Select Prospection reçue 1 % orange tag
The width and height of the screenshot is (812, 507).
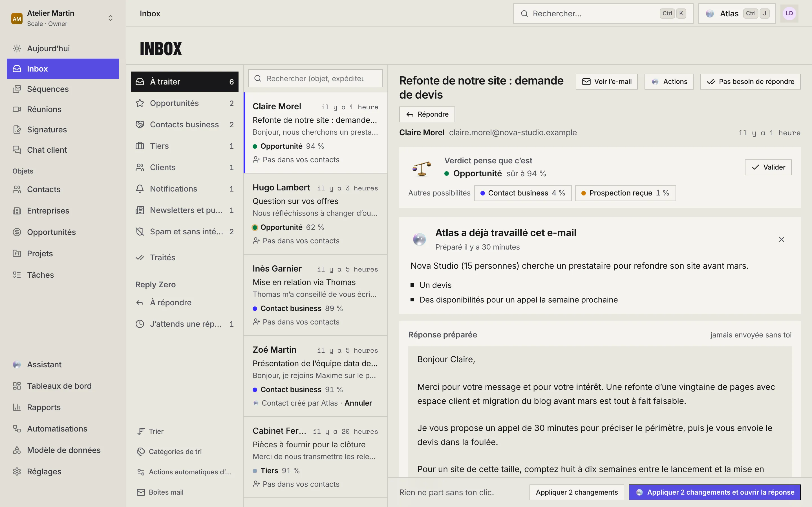(x=625, y=193)
